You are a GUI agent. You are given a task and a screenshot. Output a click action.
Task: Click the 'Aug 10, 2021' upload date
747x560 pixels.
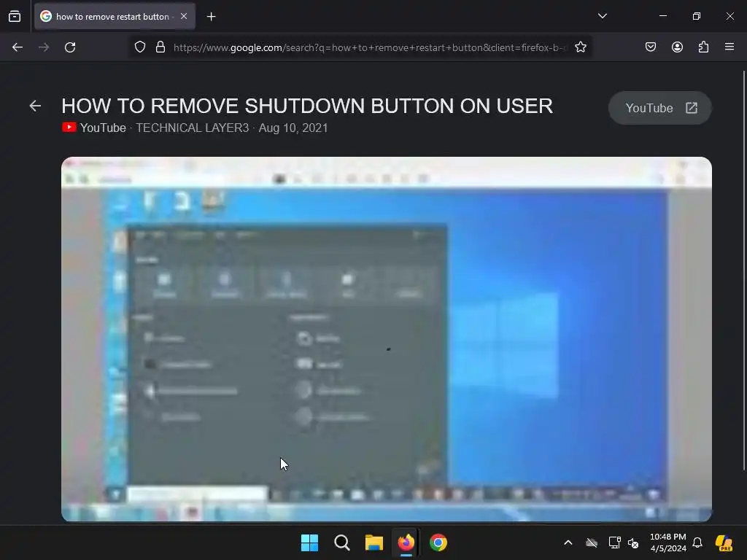(293, 128)
